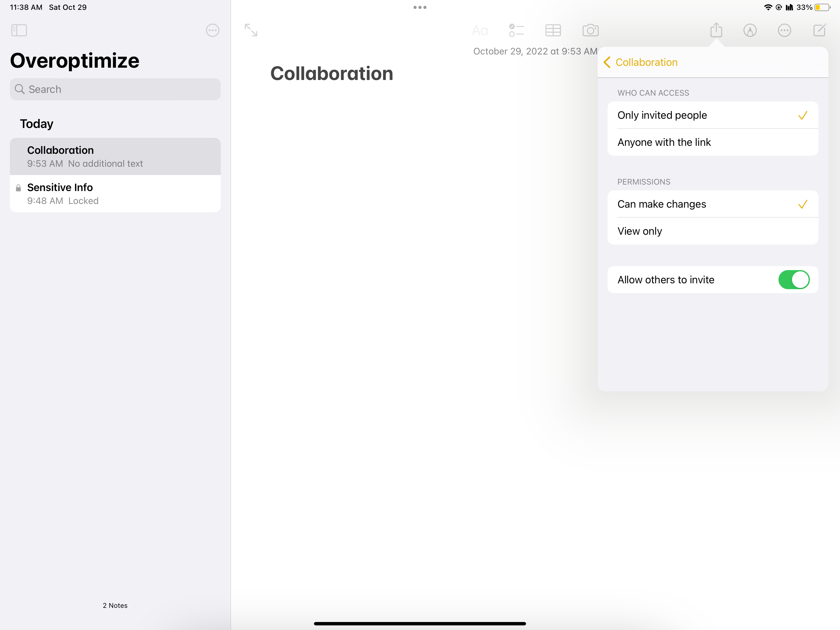Insert a checklist via checklist icon
The width and height of the screenshot is (840, 630).
point(516,30)
